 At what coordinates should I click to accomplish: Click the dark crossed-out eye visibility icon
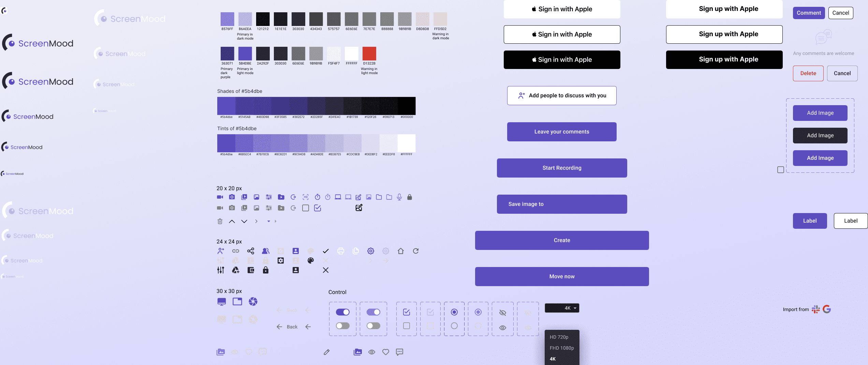pos(502,312)
